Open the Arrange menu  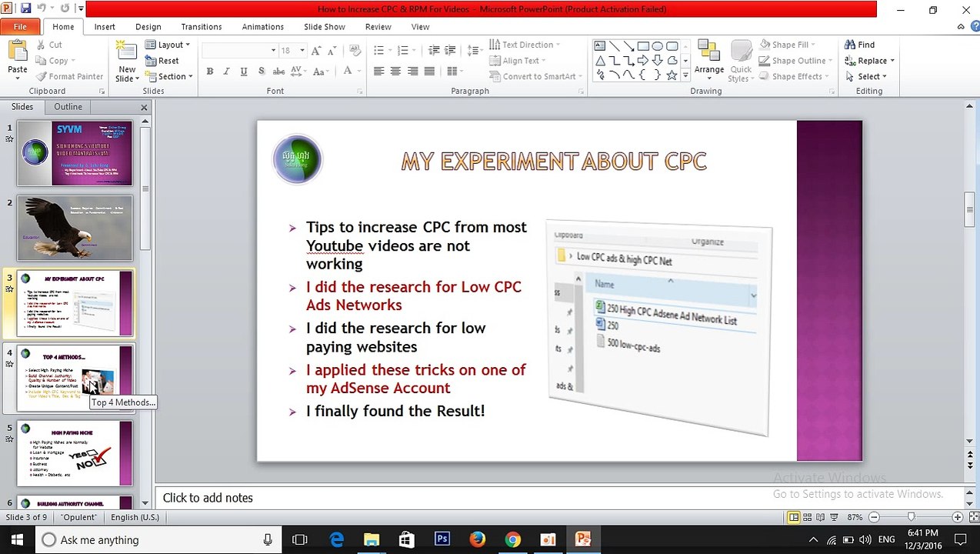pos(708,62)
